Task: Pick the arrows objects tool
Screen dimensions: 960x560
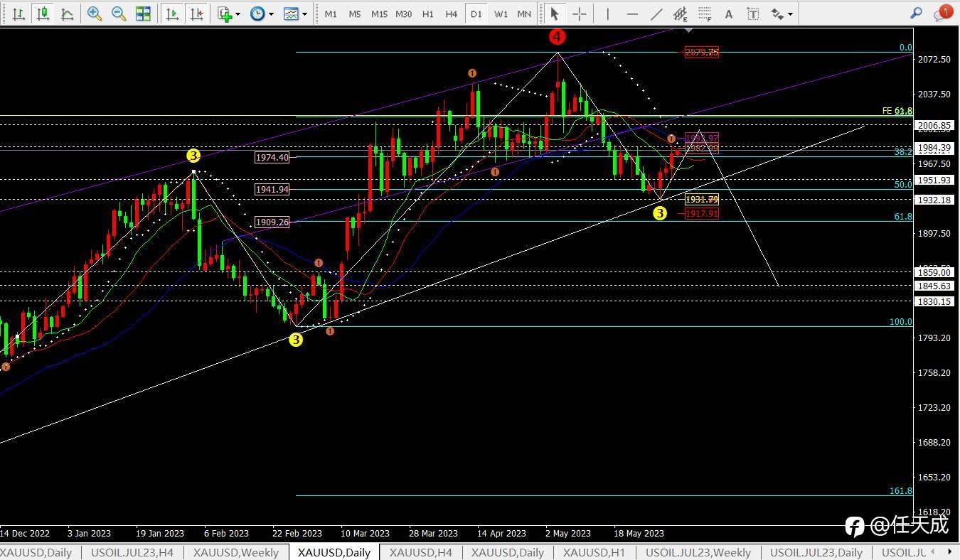Action: 777,14
